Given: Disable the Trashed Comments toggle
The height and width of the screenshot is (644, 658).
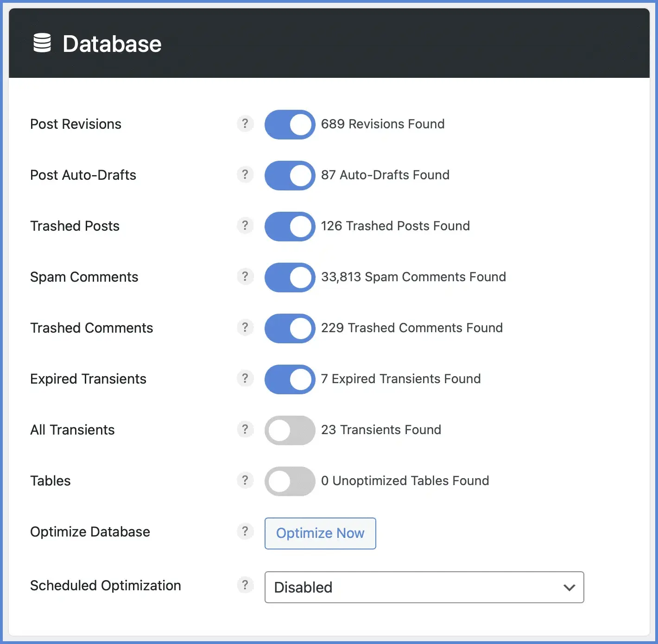Looking at the screenshot, I should coord(289,328).
